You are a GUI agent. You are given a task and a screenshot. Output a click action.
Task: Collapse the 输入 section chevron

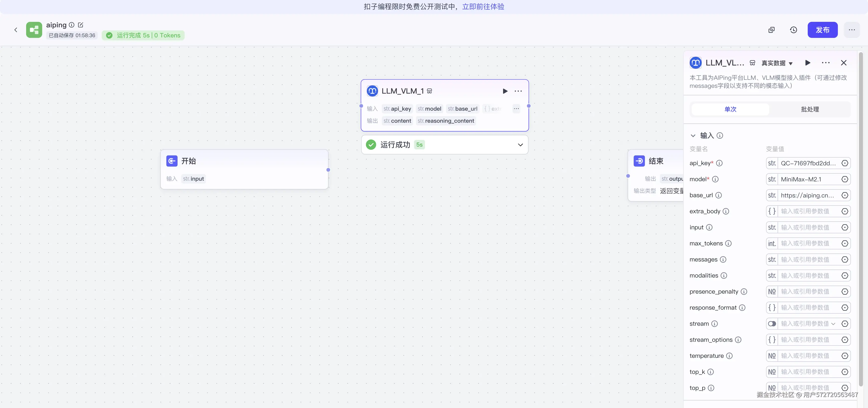point(693,136)
